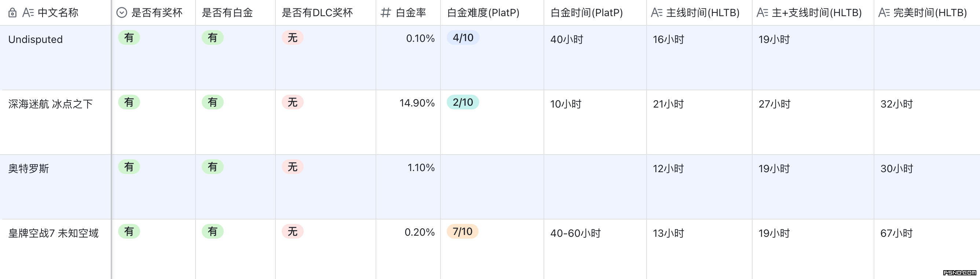Click the text-type icon beside 主线时间(HLTB)
The width and height of the screenshot is (980, 279).
(x=657, y=13)
